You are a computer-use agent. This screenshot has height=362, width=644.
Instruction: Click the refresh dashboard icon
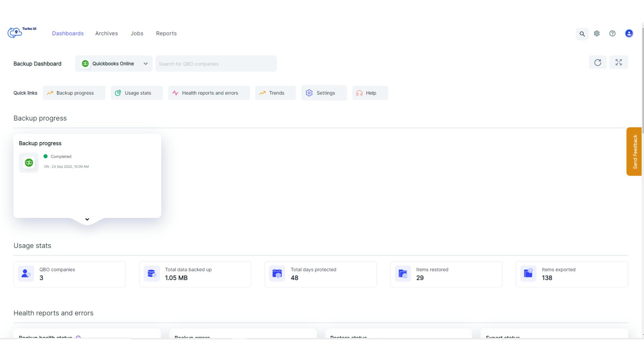click(598, 63)
